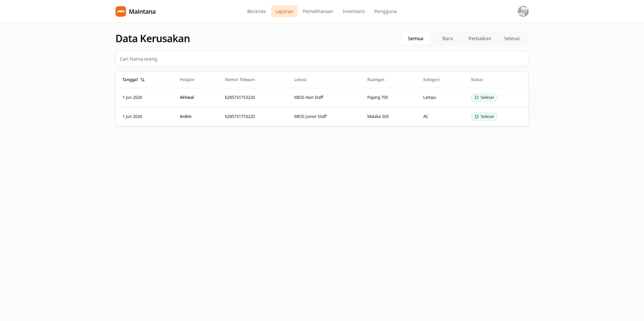
Task: Filter reports by the Baru tab
Action: 448,39
